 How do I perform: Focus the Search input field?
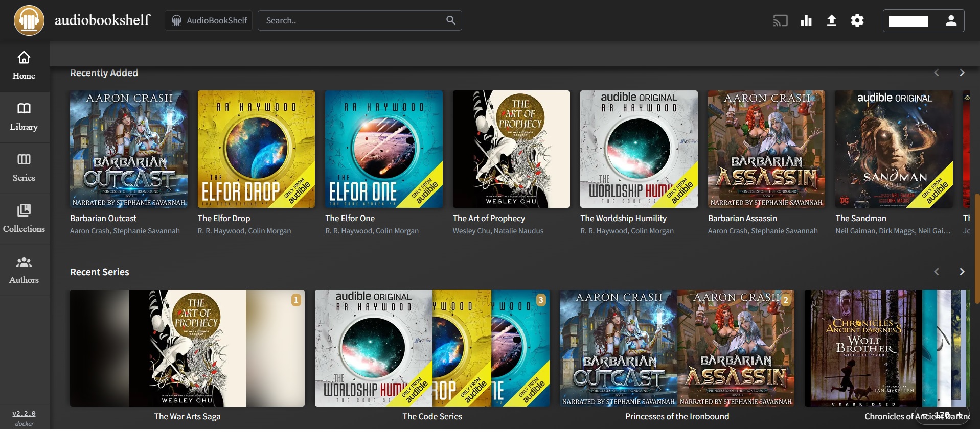pyautogui.click(x=360, y=20)
